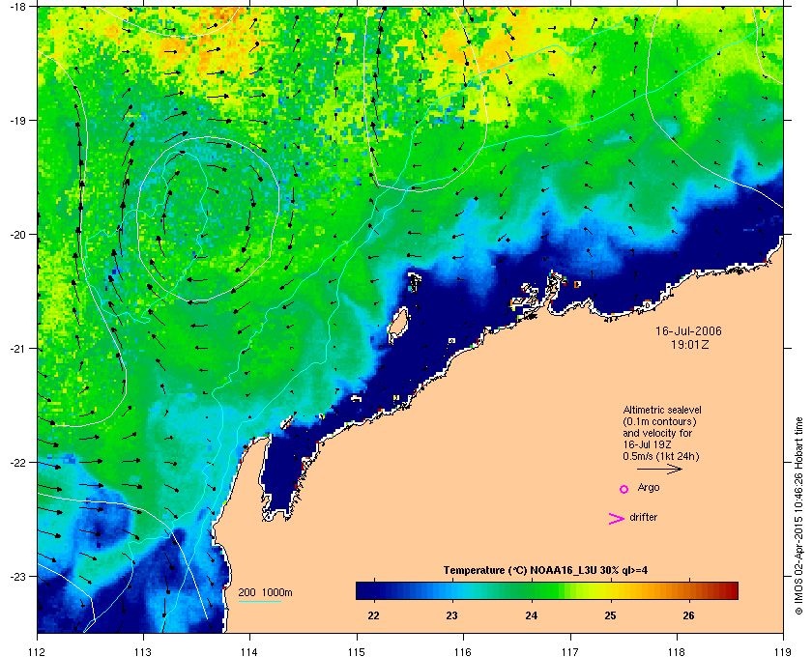The width and height of the screenshot is (812, 657).
Task: Click longitude axis label 117
Action: pos(569,652)
